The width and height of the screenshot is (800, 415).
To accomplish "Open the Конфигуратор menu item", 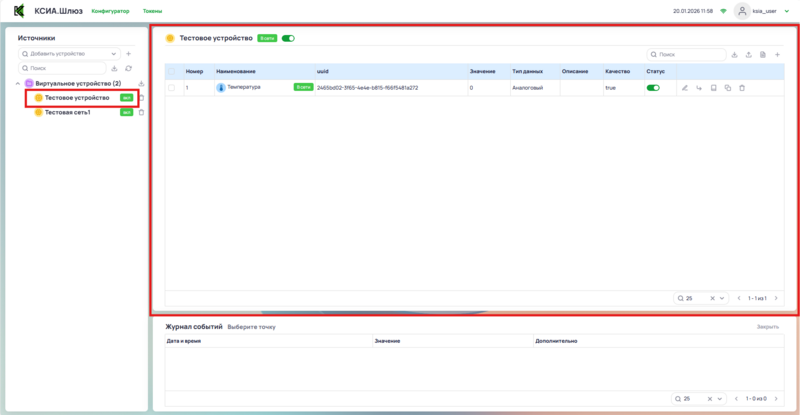I will click(110, 10).
